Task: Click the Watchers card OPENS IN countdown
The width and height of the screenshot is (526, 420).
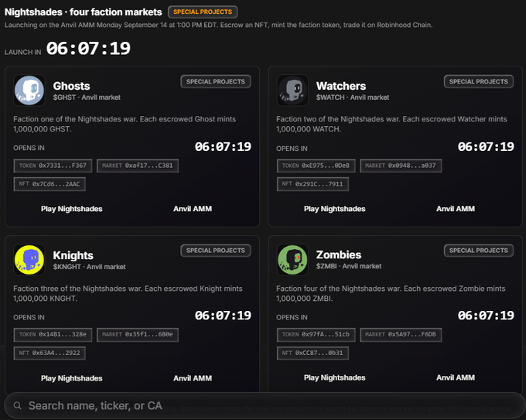Action: click(486, 147)
